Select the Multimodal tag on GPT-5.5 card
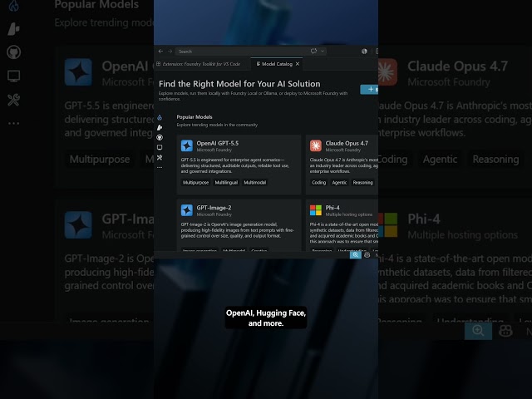 [255, 183]
